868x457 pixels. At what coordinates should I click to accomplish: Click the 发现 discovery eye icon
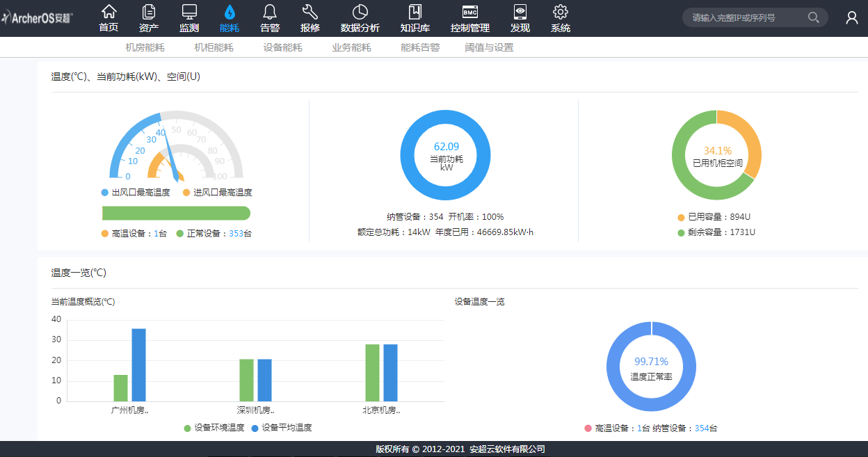520,12
